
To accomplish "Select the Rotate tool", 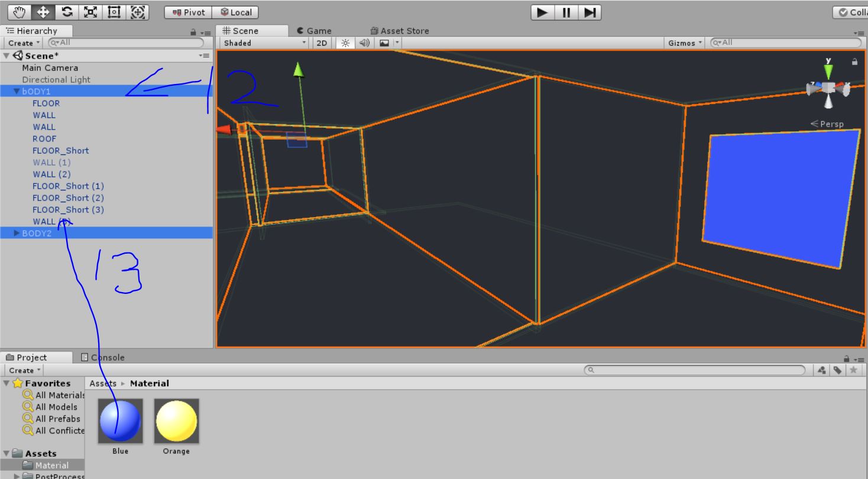I will (x=67, y=12).
